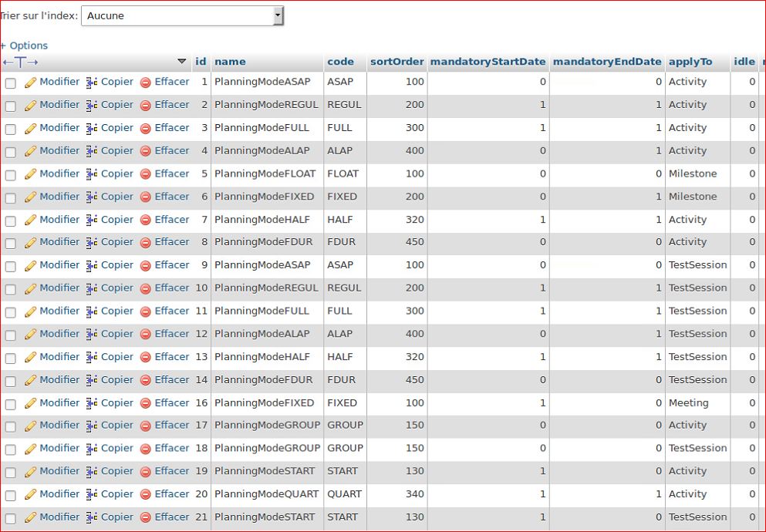Image resolution: width=766 pixels, height=532 pixels.
Task: Click the red delete icon for row id 5
Action: coord(145,174)
